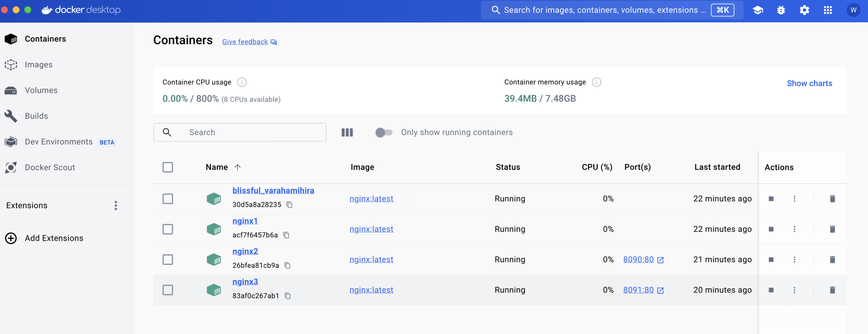Stop the nginx1 container
The width and height of the screenshot is (868, 334).
pyautogui.click(x=771, y=229)
